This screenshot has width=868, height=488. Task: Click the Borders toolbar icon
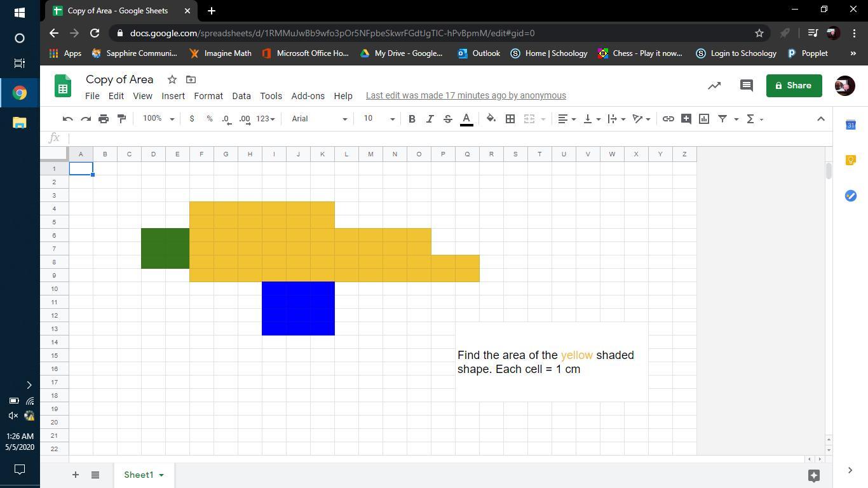point(510,119)
